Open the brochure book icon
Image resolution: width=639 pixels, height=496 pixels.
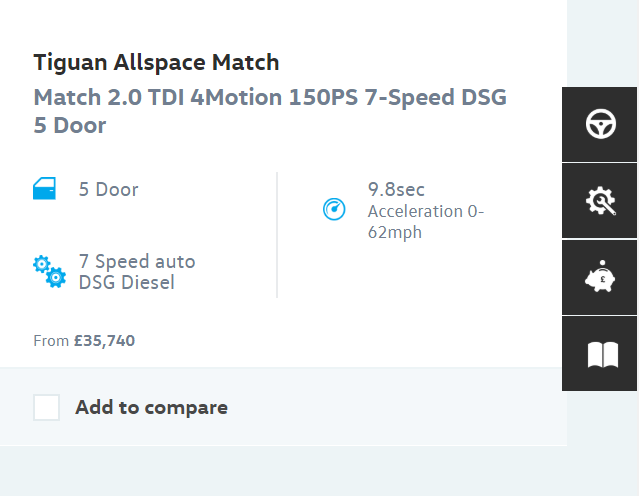click(600, 354)
